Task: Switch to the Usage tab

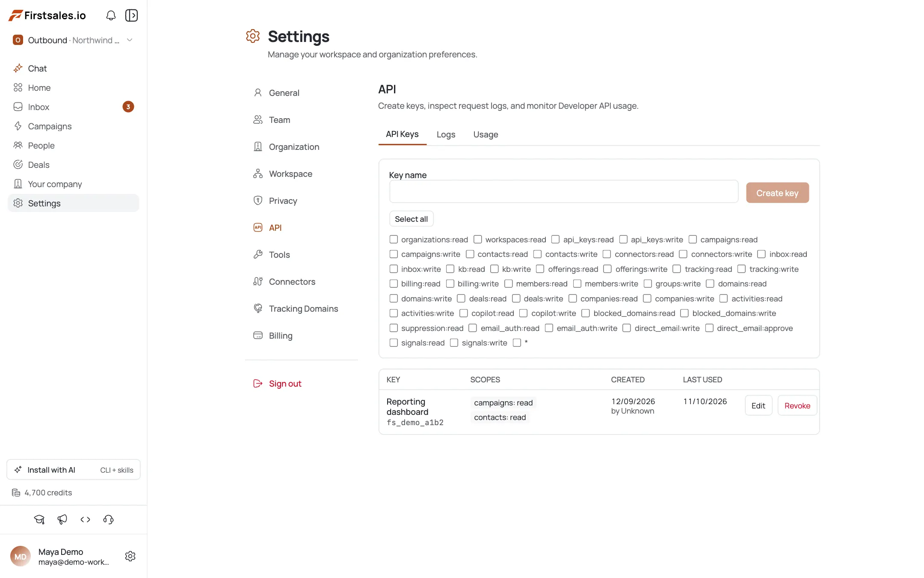Action: tap(486, 134)
